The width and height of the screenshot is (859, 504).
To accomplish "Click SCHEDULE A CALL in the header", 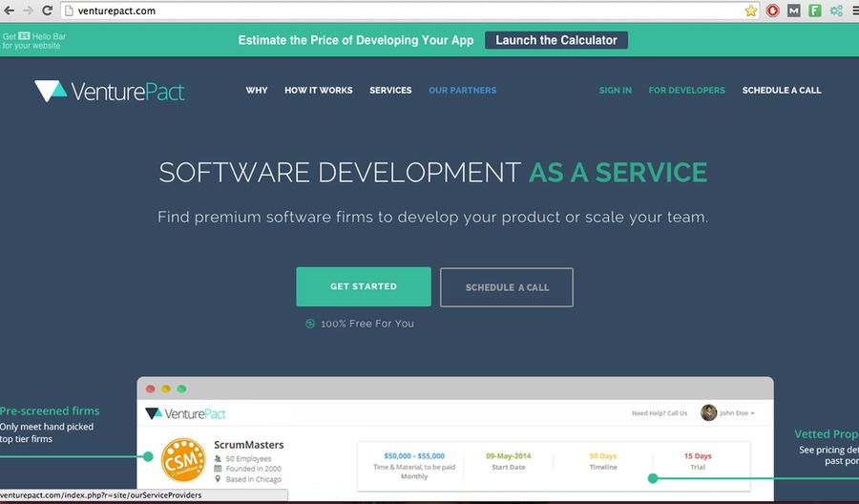I will pyautogui.click(x=782, y=91).
